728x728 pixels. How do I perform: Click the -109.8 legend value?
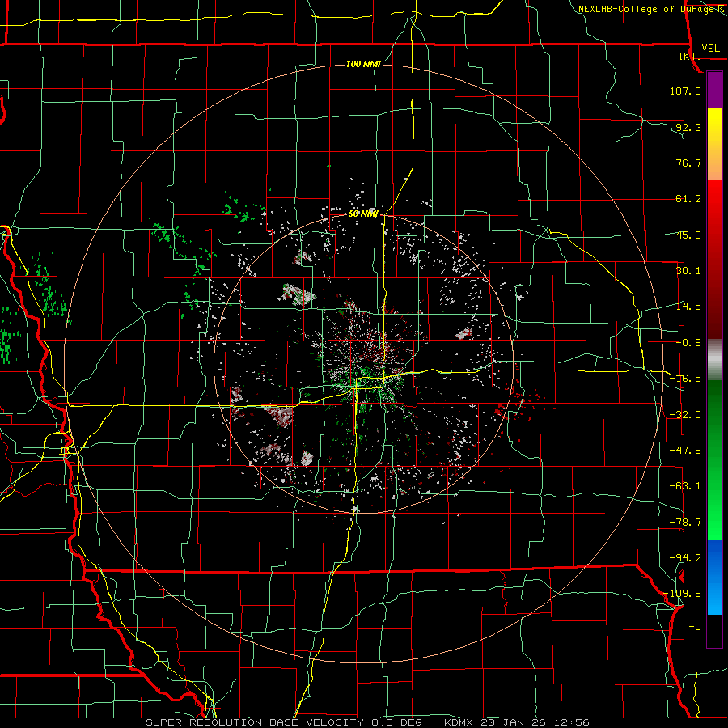(x=684, y=594)
